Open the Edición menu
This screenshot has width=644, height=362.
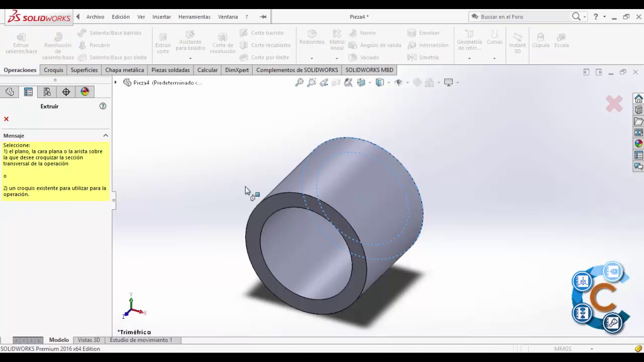pyautogui.click(x=121, y=17)
